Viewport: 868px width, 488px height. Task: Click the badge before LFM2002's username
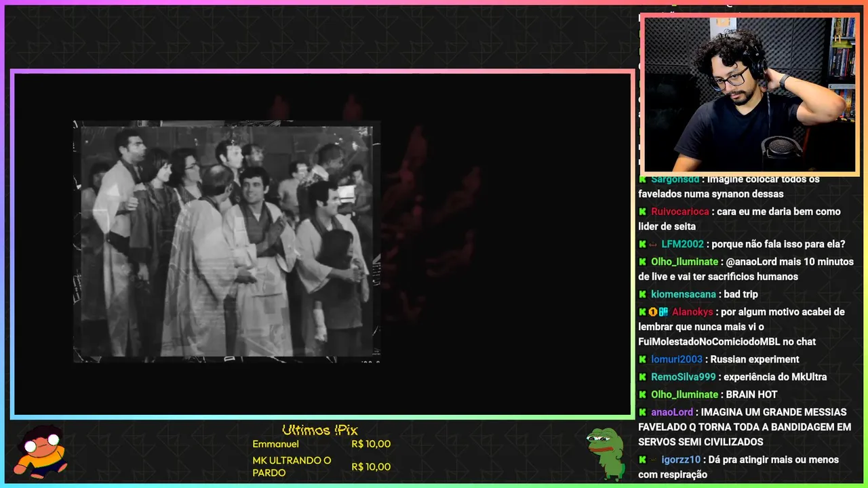tap(653, 244)
